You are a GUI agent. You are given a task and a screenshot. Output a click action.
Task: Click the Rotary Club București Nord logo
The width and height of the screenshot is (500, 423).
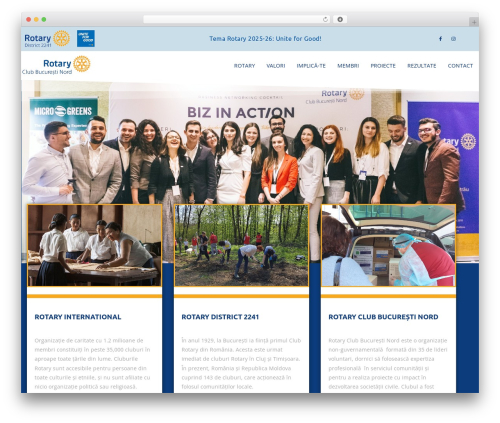pos(56,65)
